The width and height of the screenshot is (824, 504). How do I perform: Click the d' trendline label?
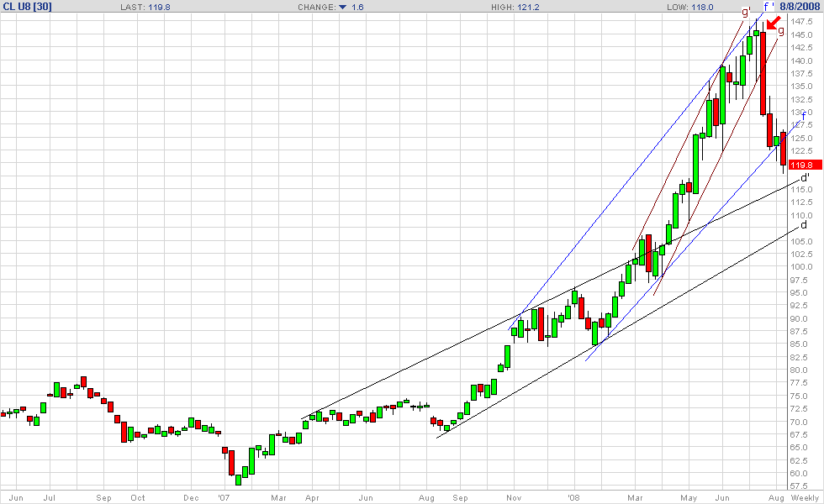click(805, 178)
